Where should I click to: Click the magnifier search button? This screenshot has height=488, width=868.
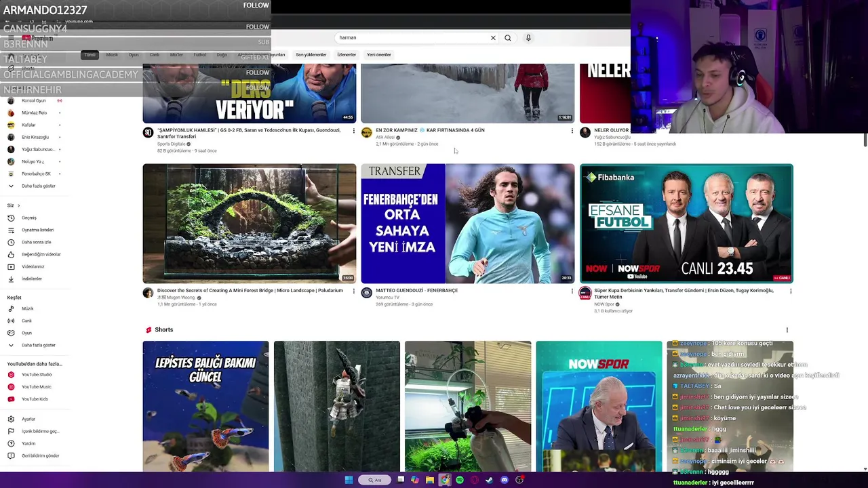coord(507,38)
